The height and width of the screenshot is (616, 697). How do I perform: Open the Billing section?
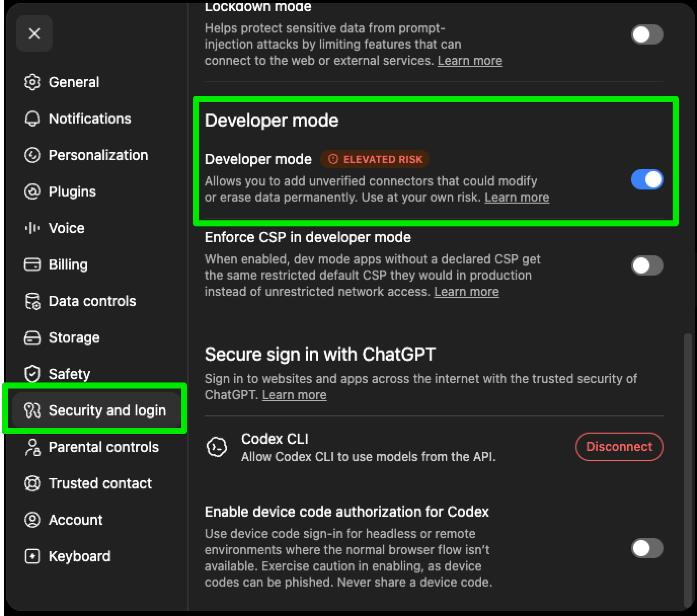(x=96, y=264)
